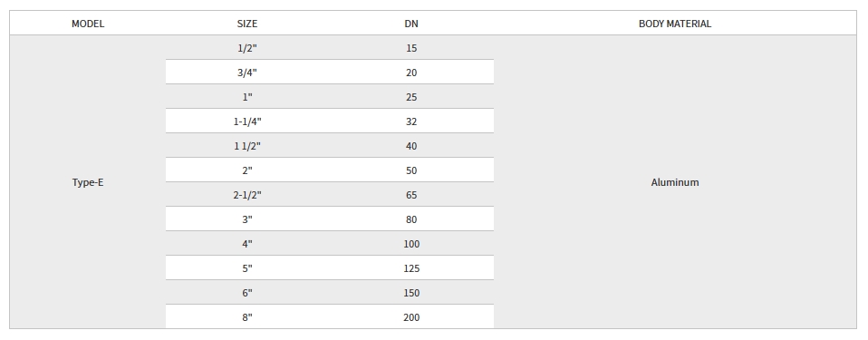This screenshot has height=340, width=868.
Task: Select the DN value 80
Action: pyautogui.click(x=410, y=219)
